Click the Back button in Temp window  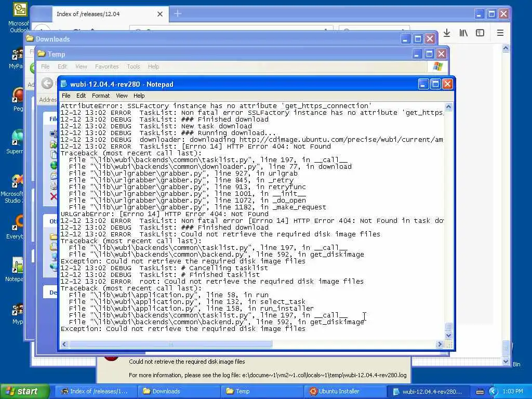(47, 83)
